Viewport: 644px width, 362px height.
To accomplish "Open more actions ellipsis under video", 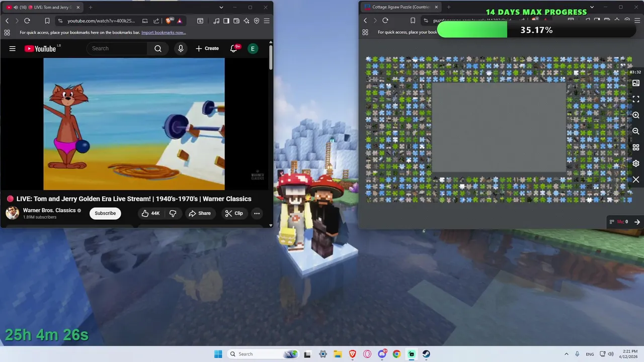I will 257,213.
